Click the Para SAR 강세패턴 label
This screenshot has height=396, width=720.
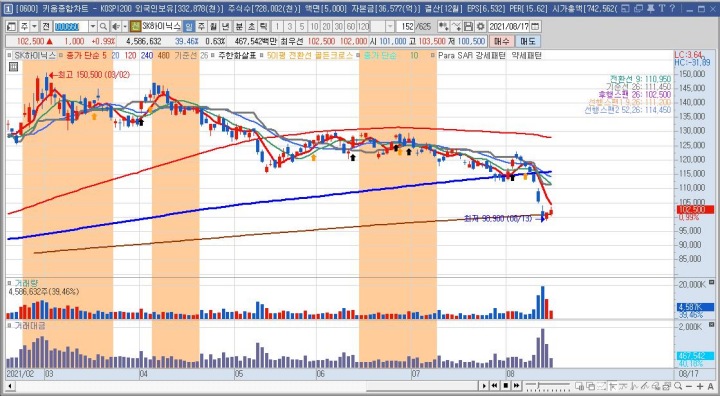click(x=472, y=56)
